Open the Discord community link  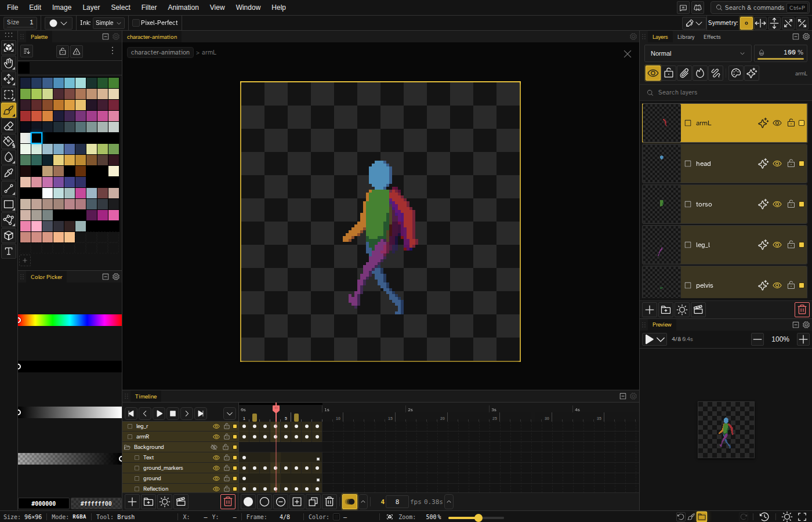tap(698, 8)
